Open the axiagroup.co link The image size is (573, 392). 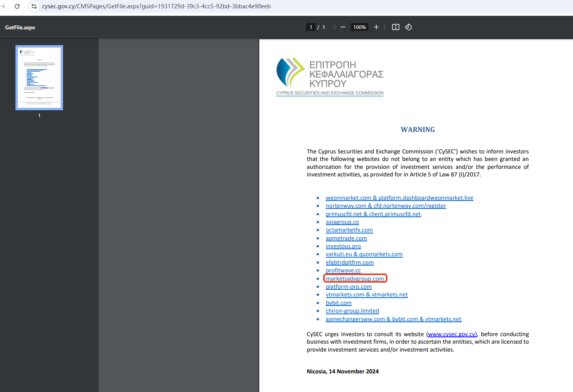pos(342,222)
